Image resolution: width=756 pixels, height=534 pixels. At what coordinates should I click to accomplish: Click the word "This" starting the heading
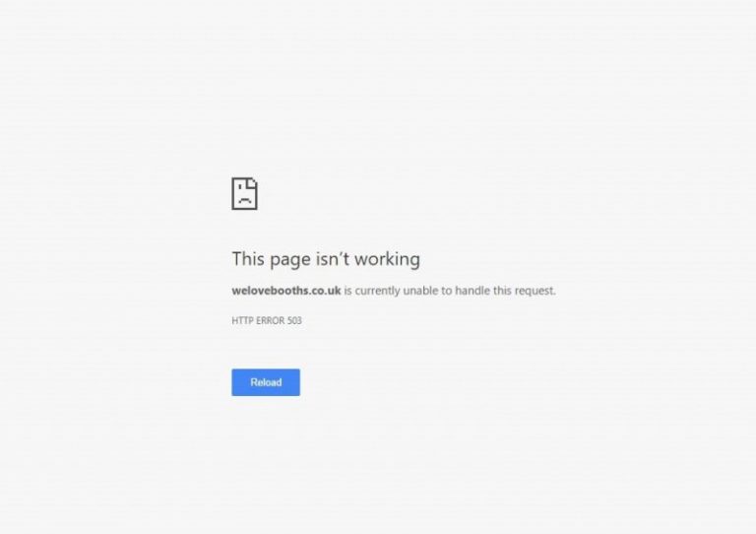point(248,259)
